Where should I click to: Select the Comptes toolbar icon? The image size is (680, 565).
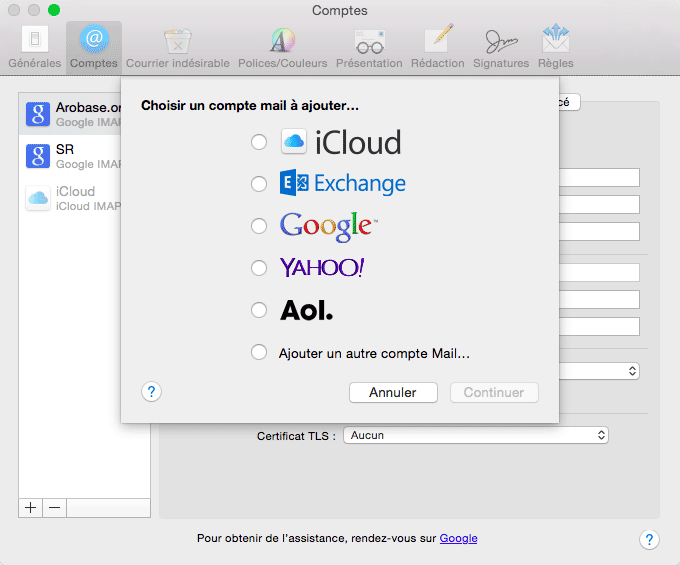pyautogui.click(x=94, y=47)
